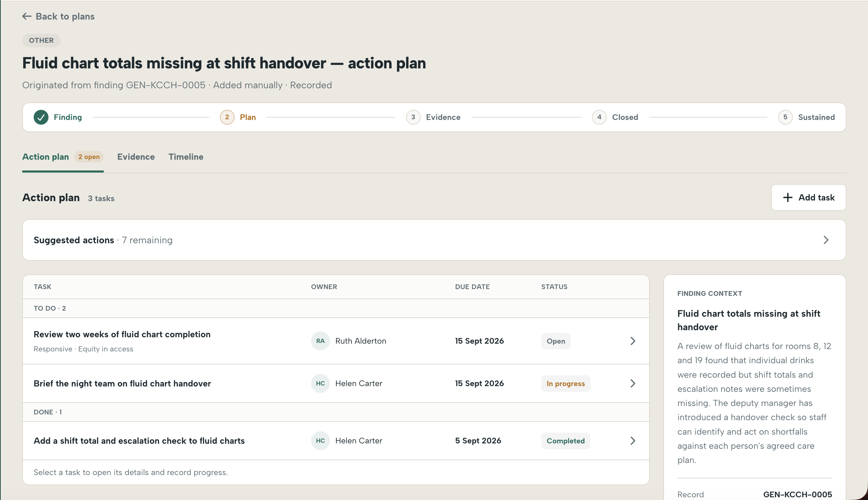Click the TO DO · 2 group header

(x=336, y=308)
